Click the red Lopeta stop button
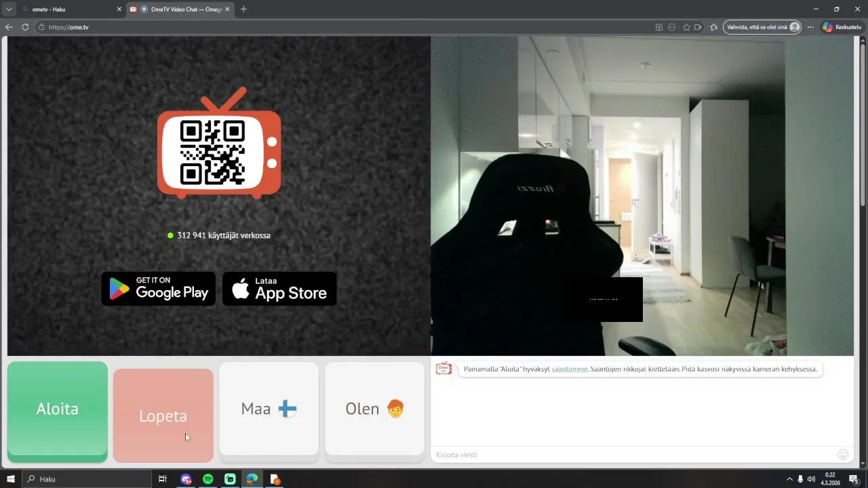The width and height of the screenshot is (868, 488). point(163,415)
